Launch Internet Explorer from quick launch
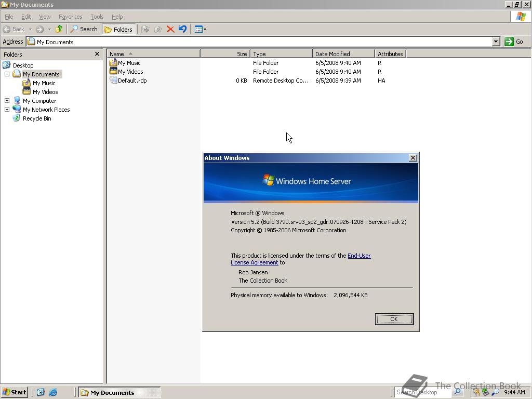532x399 pixels. coord(53,392)
